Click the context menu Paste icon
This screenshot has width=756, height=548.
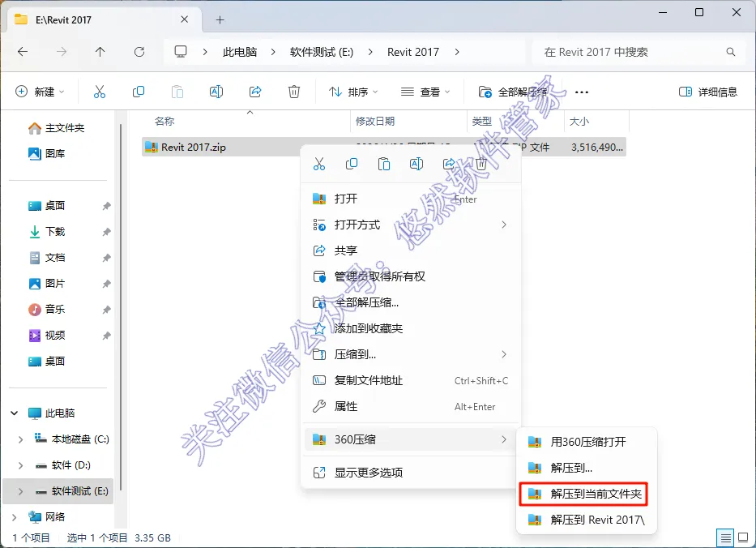[384, 165]
